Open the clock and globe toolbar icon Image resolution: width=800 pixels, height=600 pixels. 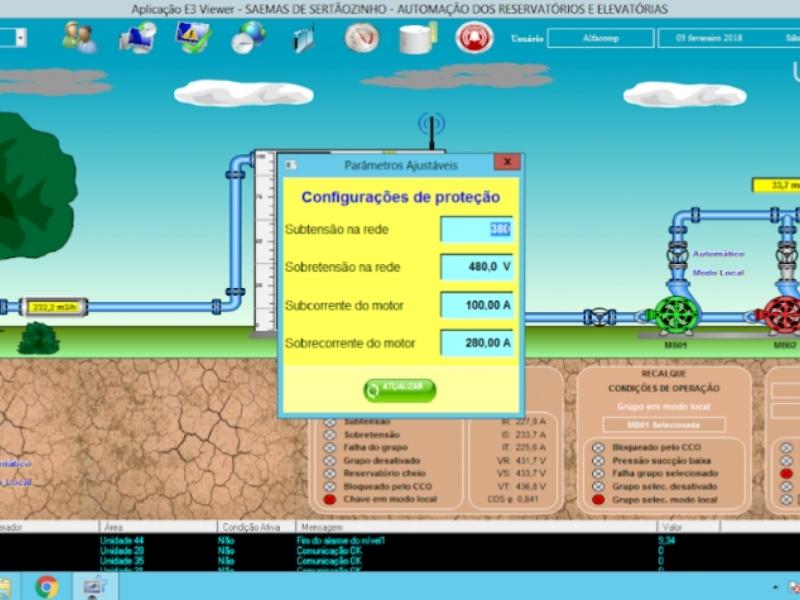click(x=247, y=37)
